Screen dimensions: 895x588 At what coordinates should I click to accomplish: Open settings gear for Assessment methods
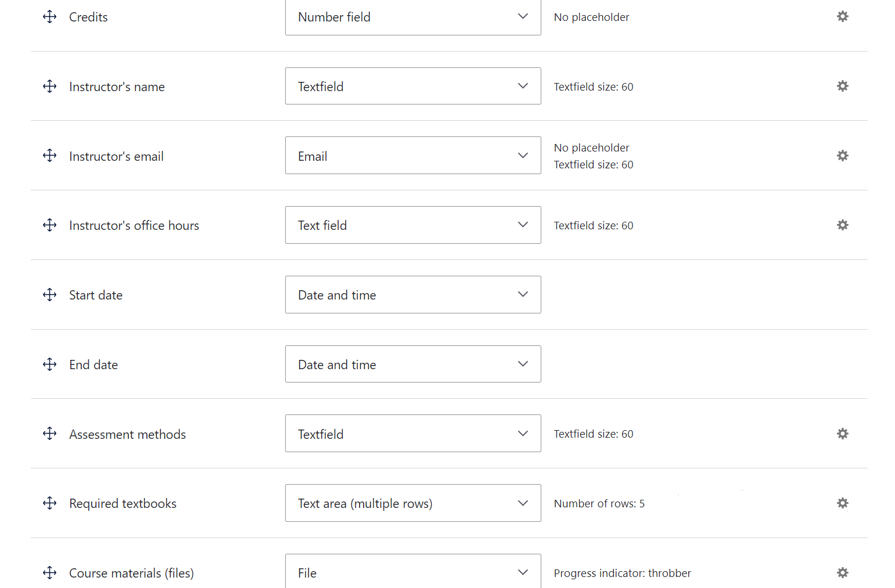843,434
